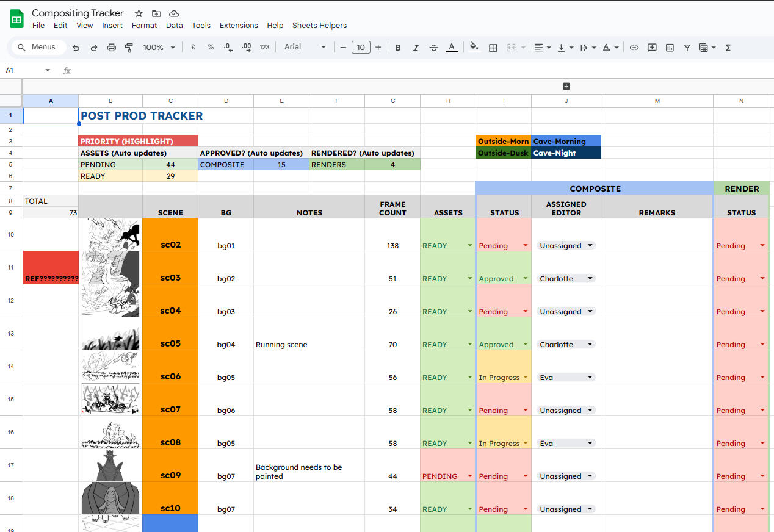Toggle Bold text formatting
This screenshot has width=774, height=532.
click(398, 48)
